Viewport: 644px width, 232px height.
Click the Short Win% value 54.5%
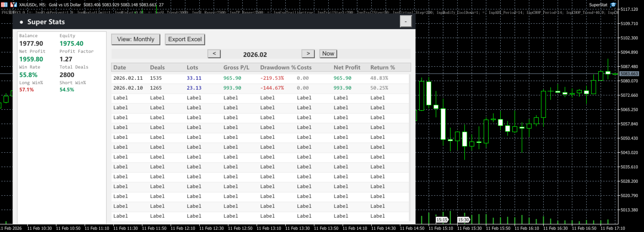click(67, 90)
